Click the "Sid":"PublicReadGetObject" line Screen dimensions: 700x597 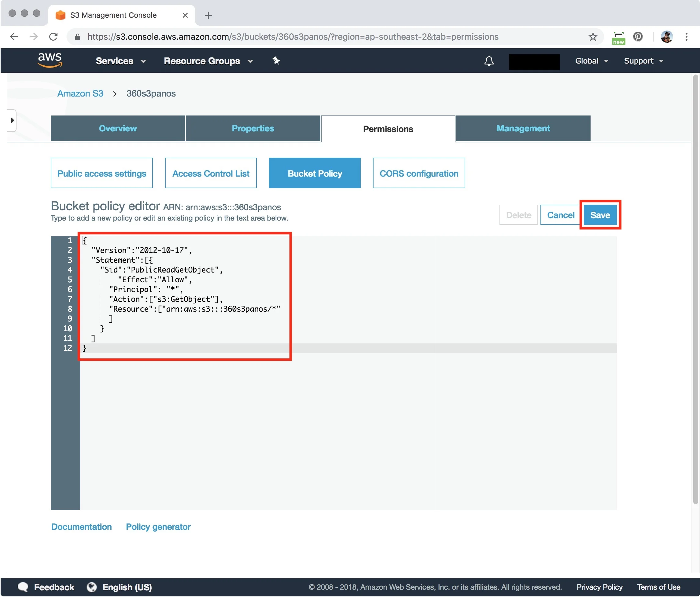(161, 270)
